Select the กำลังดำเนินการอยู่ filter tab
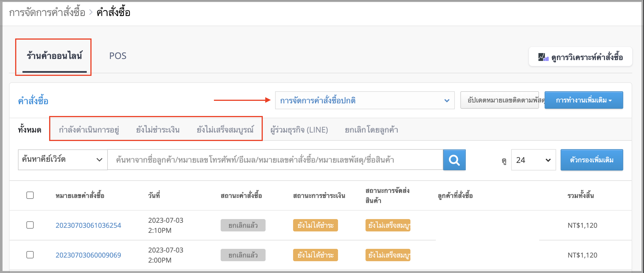Image resolution: width=644 pixels, height=273 pixels. [89, 130]
